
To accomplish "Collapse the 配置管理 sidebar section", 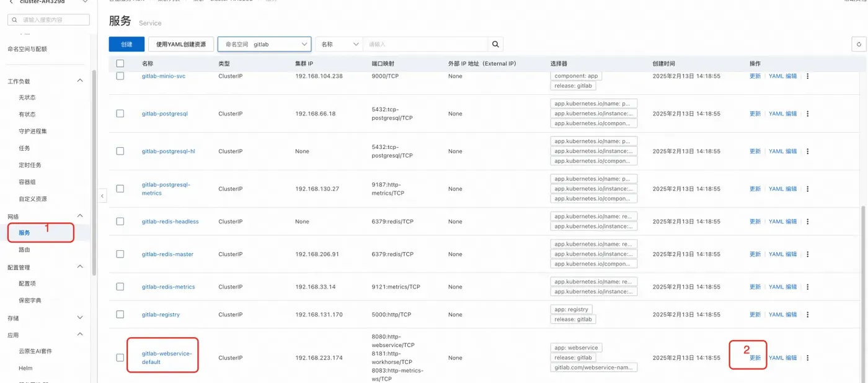I will (x=79, y=267).
